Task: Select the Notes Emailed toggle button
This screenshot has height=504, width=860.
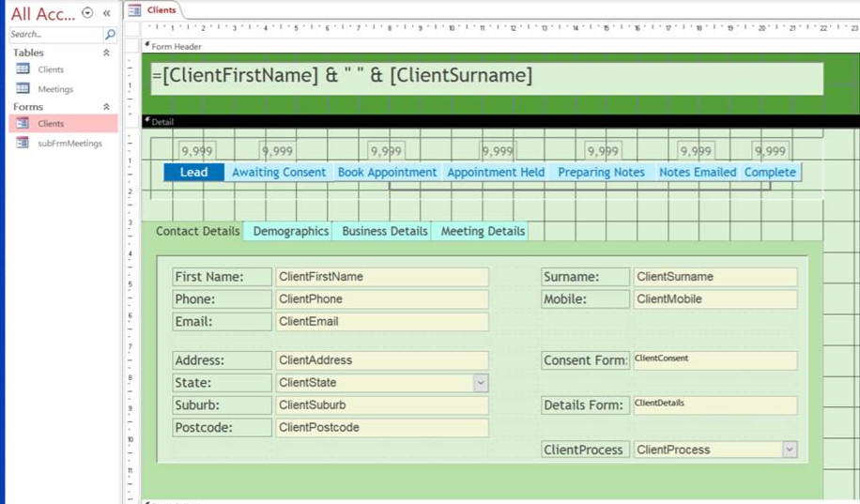Action: 698,172
